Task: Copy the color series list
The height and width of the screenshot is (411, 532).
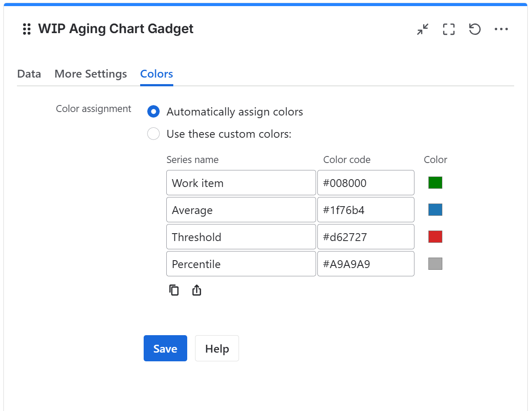Action: tap(174, 290)
